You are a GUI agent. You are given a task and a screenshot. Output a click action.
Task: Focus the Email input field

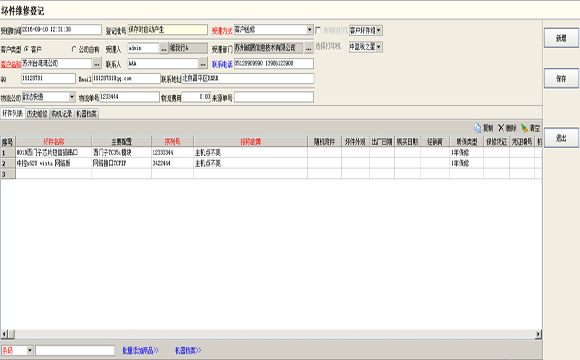pos(126,78)
